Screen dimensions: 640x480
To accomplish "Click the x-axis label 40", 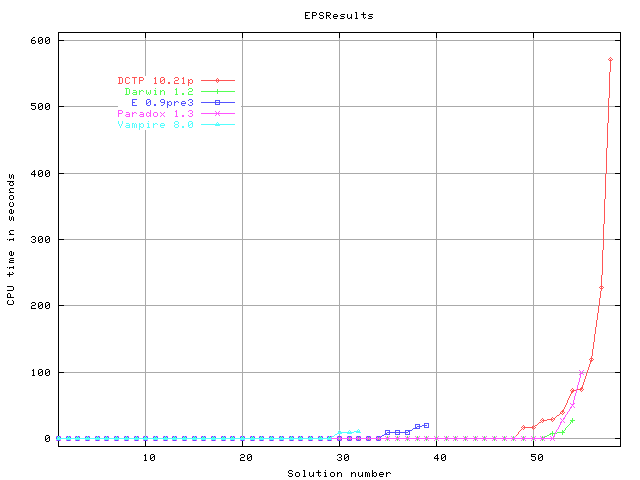I will click(440, 458).
